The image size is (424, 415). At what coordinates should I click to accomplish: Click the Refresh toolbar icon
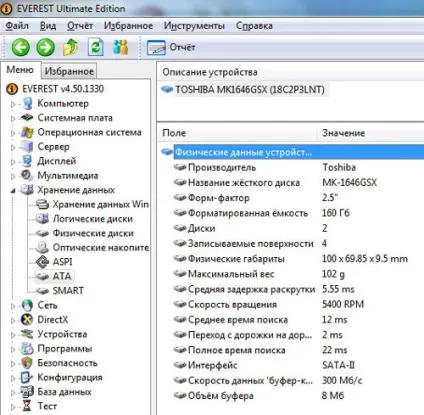click(x=96, y=47)
